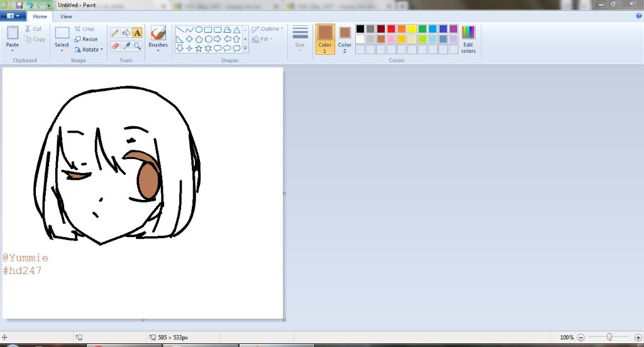Choose the Right arrow shape
This screenshot has width=644, height=347.
(218, 39)
